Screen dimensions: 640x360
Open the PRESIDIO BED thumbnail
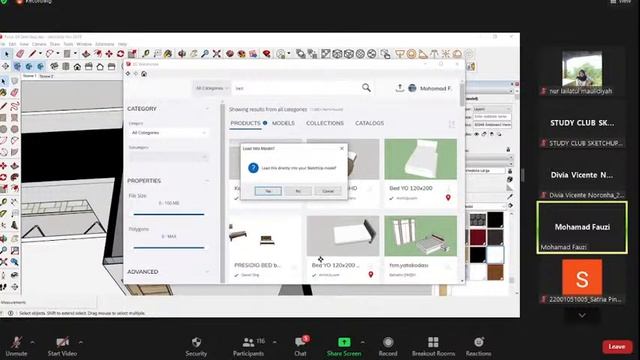(265, 236)
